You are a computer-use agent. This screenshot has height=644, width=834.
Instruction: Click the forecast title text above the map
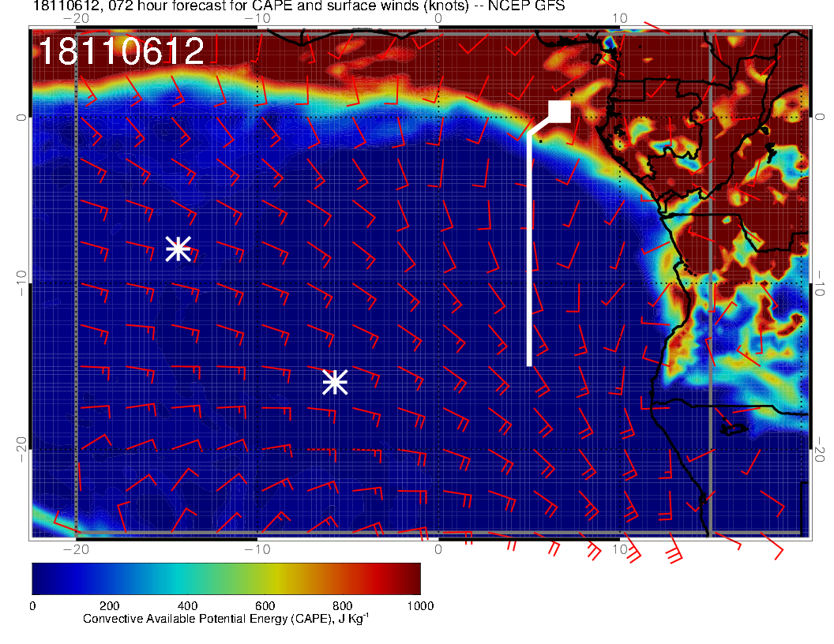coord(299,7)
